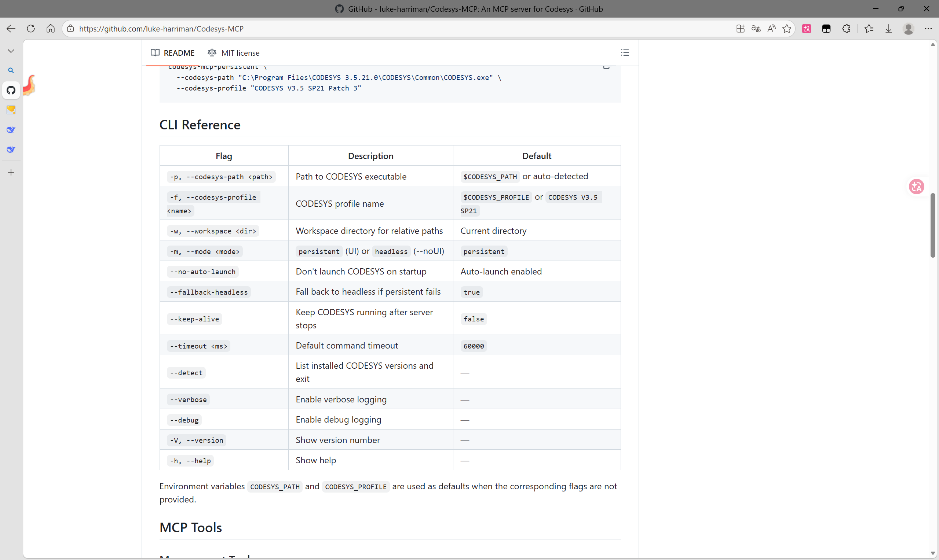Open the README outline list icon

625,53
